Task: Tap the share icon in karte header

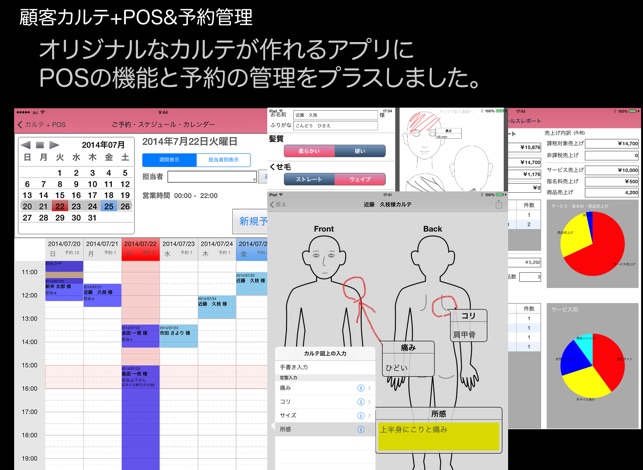Action: pos(499,205)
